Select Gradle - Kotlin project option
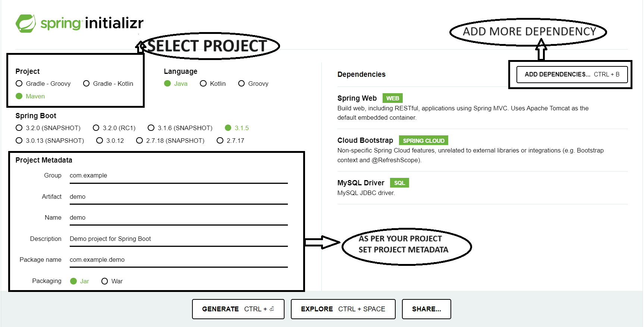The image size is (644, 327). 87,84
